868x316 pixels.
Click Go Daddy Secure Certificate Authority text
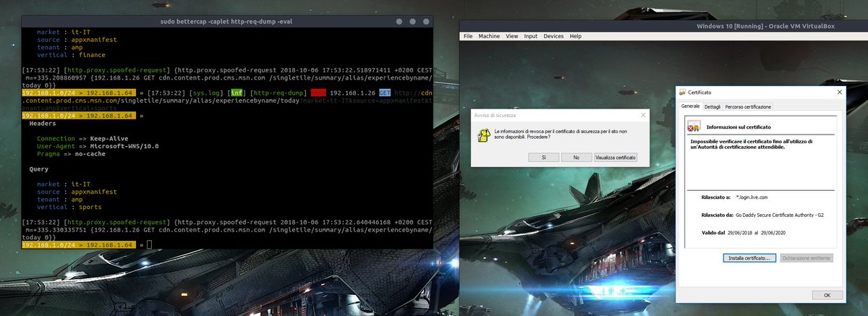coord(780,215)
